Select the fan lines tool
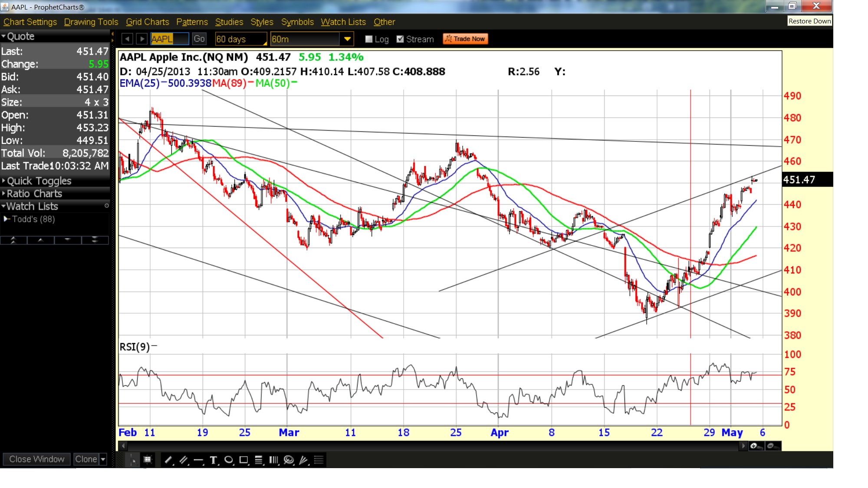868x488 pixels. click(x=304, y=460)
